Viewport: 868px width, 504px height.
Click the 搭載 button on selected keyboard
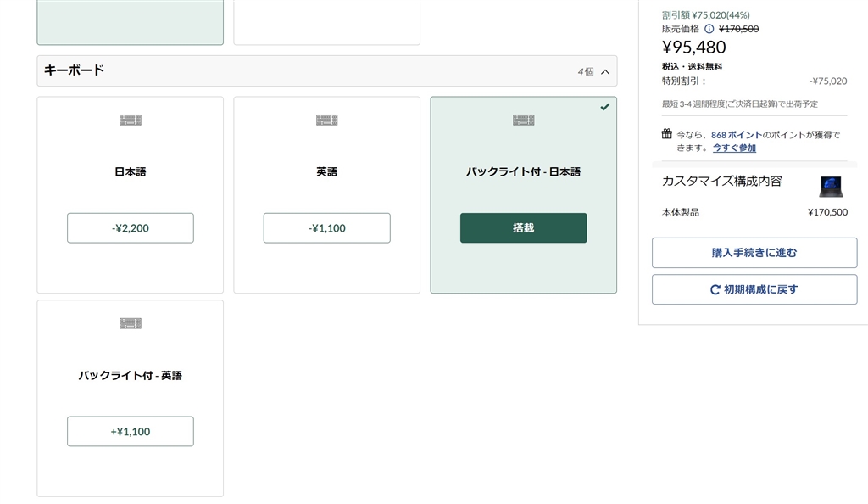[523, 228]
